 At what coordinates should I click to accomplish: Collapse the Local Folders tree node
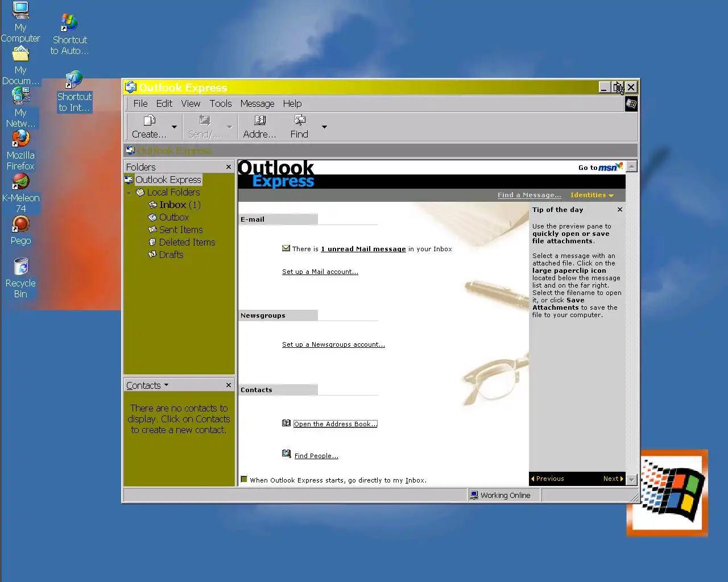pyautogui.click(x=129, y=193)
